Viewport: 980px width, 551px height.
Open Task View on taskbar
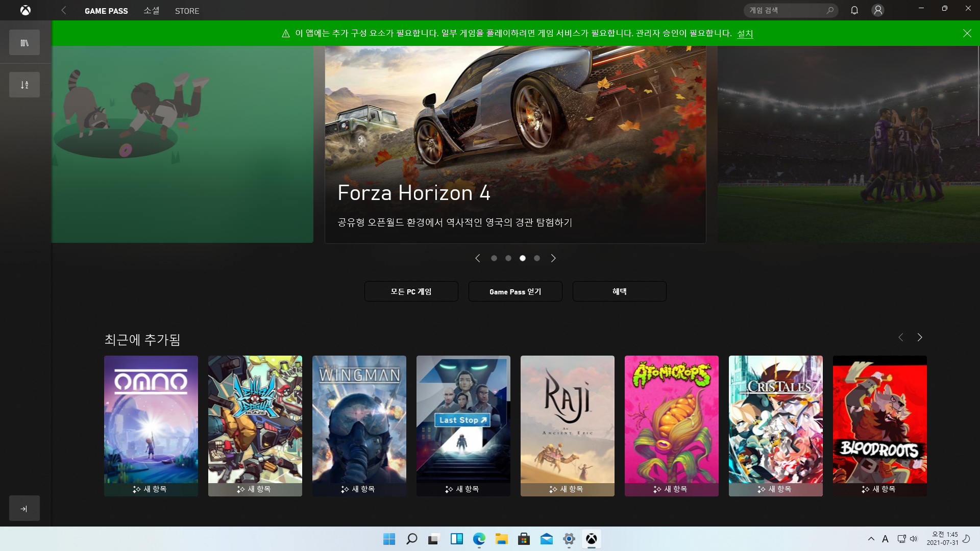[x=434, y=539]
